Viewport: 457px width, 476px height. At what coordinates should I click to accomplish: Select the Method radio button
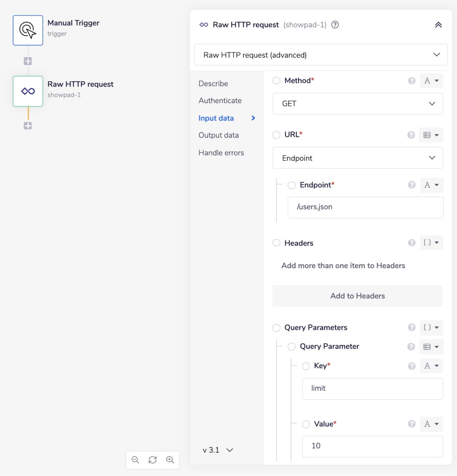(x=276, y=81)
